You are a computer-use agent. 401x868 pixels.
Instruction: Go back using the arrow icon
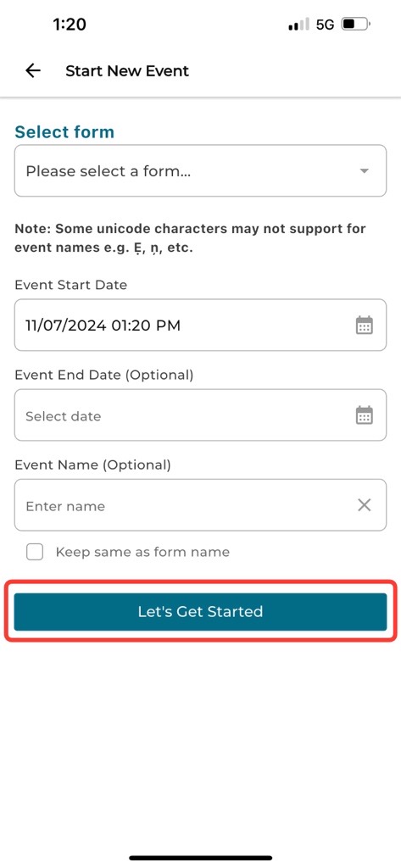pyautogui.click(x=33, y=70)
